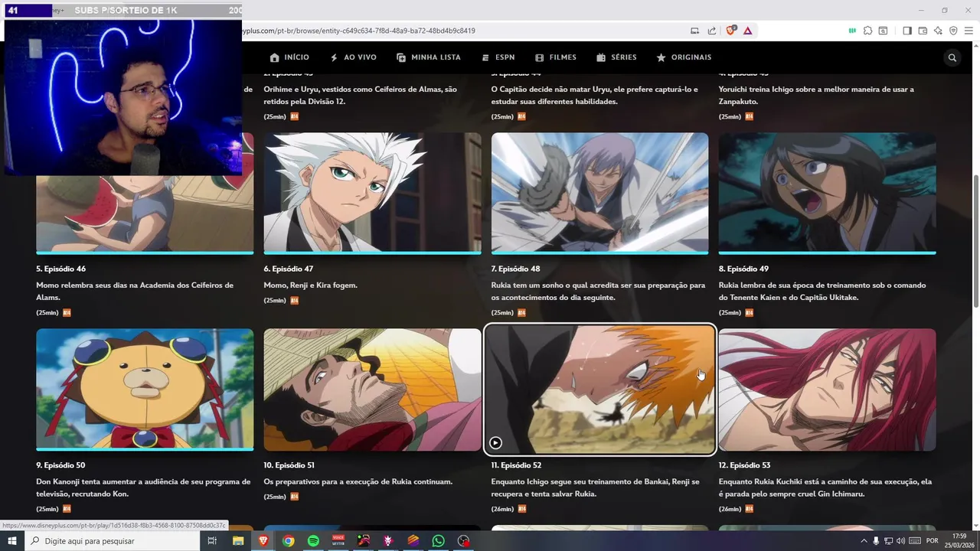Click the install app icon in address bar
Viewport: 980px width, 551px height.
coord(695,31)
